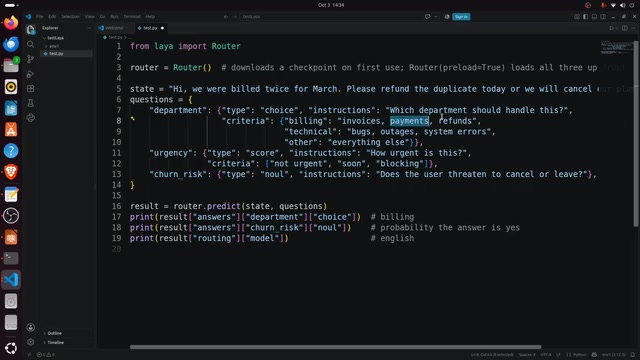Open the Testing flask view

31,103
